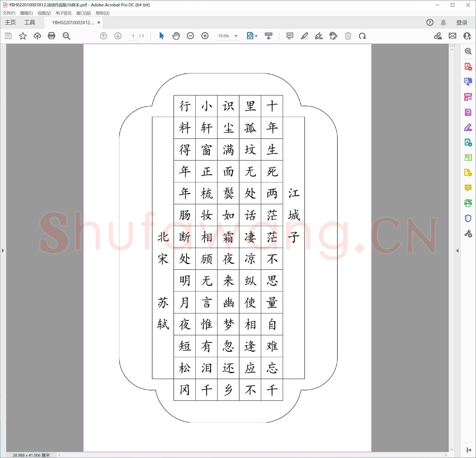This screenshot has height=458, width=476.
Task: Zoom out with minus button
Action: [190, 36]
